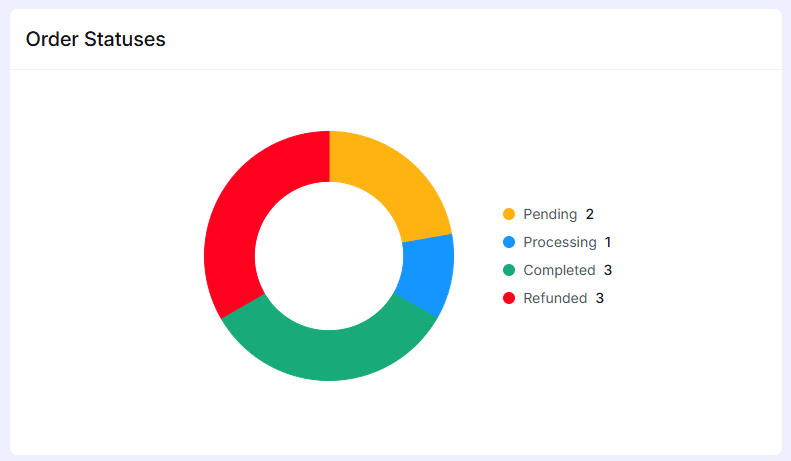Toggle the Processing series via its legend label

pos(559,242)
